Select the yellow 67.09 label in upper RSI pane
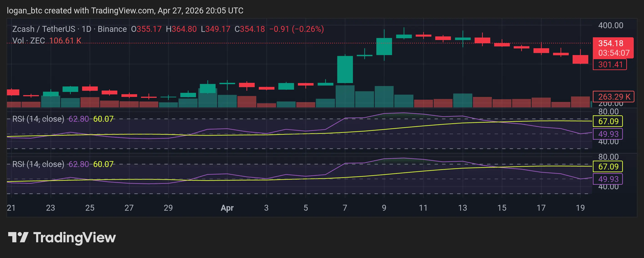Viewport: 644px width, 258px height. tap(608, 121)
